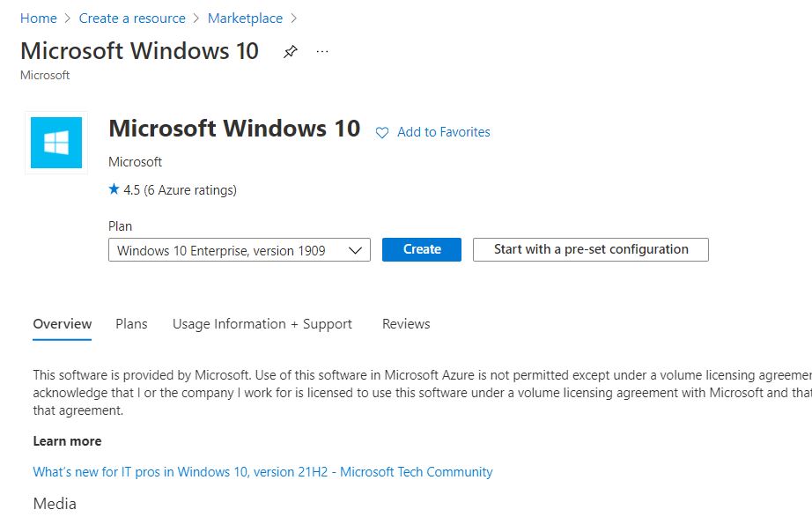The image size is (812, 517).
Task: Go back to Create a resource breadcrumb
Action: (132, 18)
